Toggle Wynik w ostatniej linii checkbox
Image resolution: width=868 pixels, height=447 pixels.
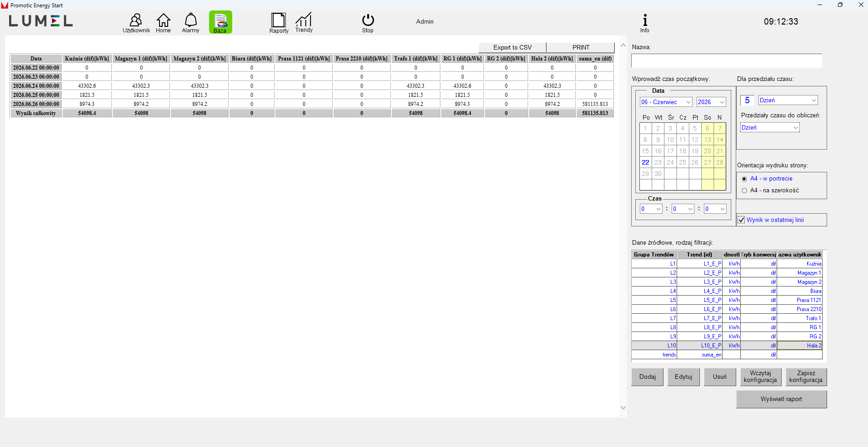741,220
